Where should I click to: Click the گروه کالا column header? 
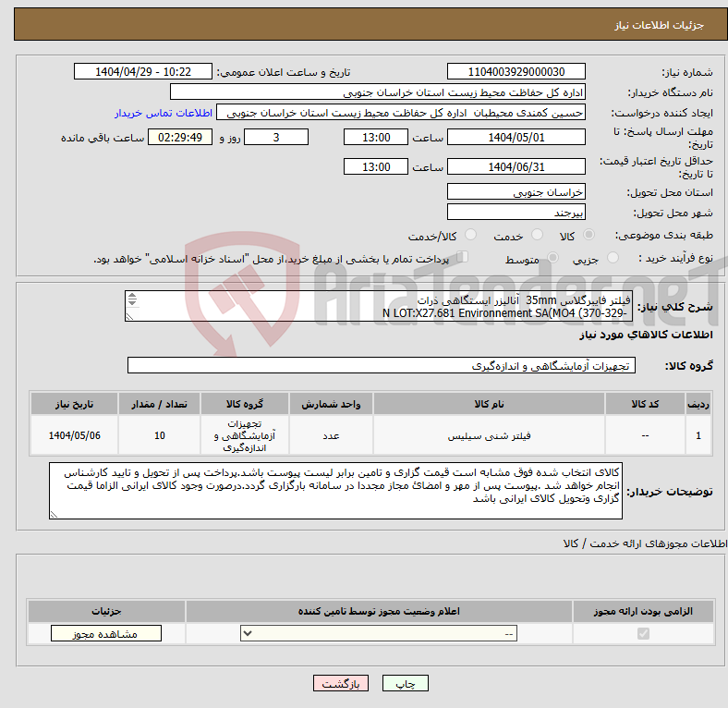[245, 404]
